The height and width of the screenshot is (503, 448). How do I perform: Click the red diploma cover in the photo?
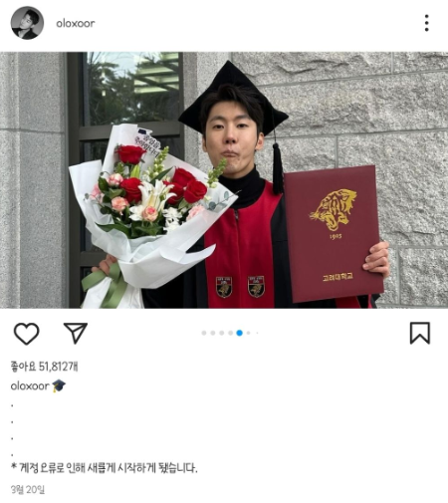(x=333, y=233)
